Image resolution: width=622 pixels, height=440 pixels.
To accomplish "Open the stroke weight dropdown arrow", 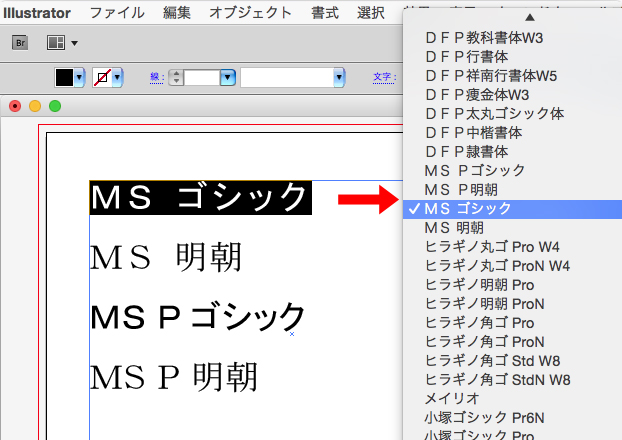I will [x=228, y=77].
